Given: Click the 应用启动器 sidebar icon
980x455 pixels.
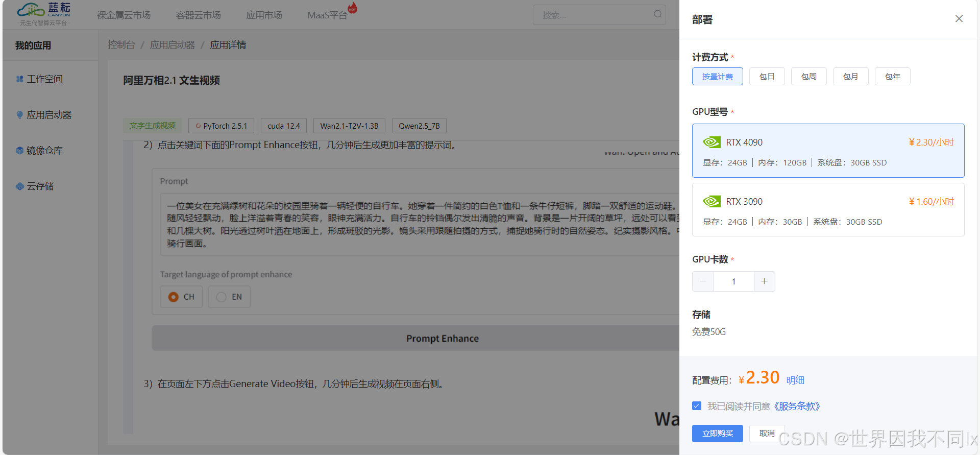Looking at the screenshot, I should 19,115.
